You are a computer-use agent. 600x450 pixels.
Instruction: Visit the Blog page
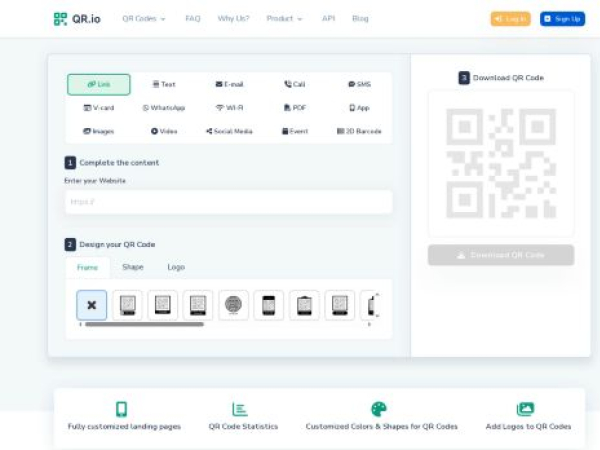pyautogui.click(x=360, y=18)
